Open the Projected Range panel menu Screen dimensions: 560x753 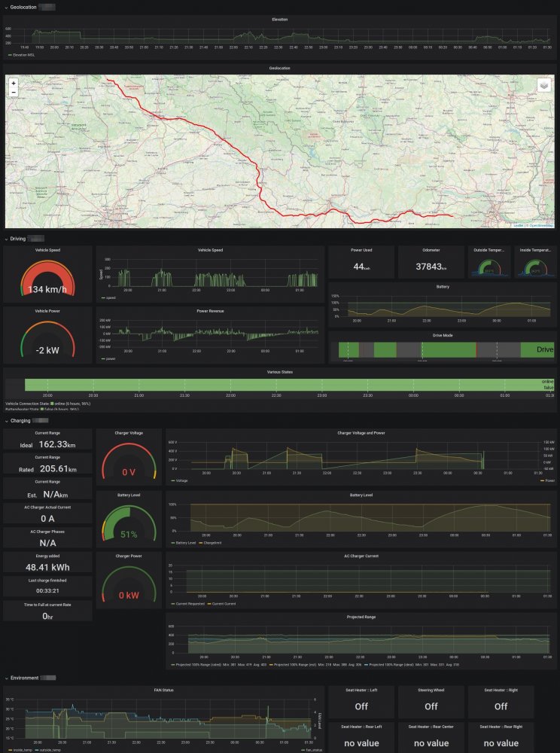tap(361, 617)
